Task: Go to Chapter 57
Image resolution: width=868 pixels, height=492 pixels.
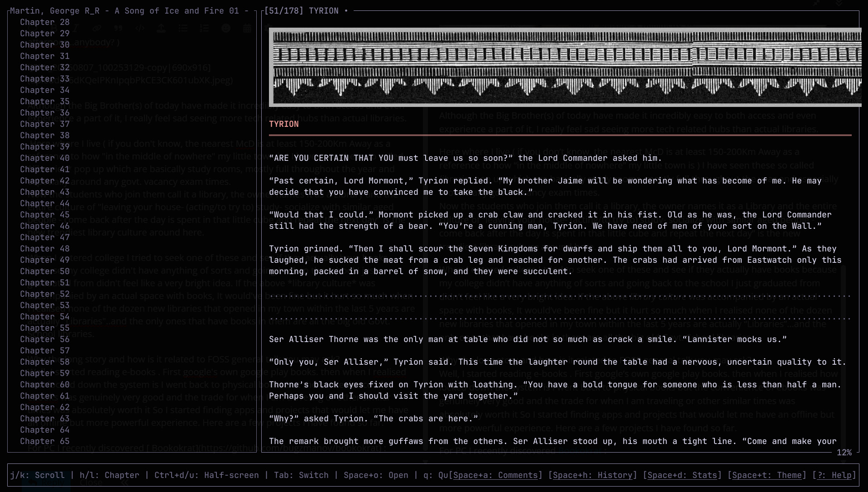Action: pyautogui.click(x=45, y=351)
